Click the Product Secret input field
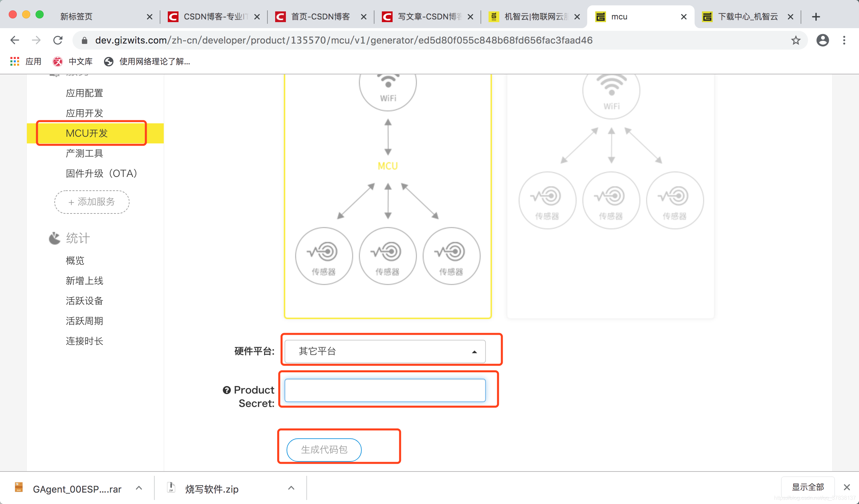 (x=385, y=390)
